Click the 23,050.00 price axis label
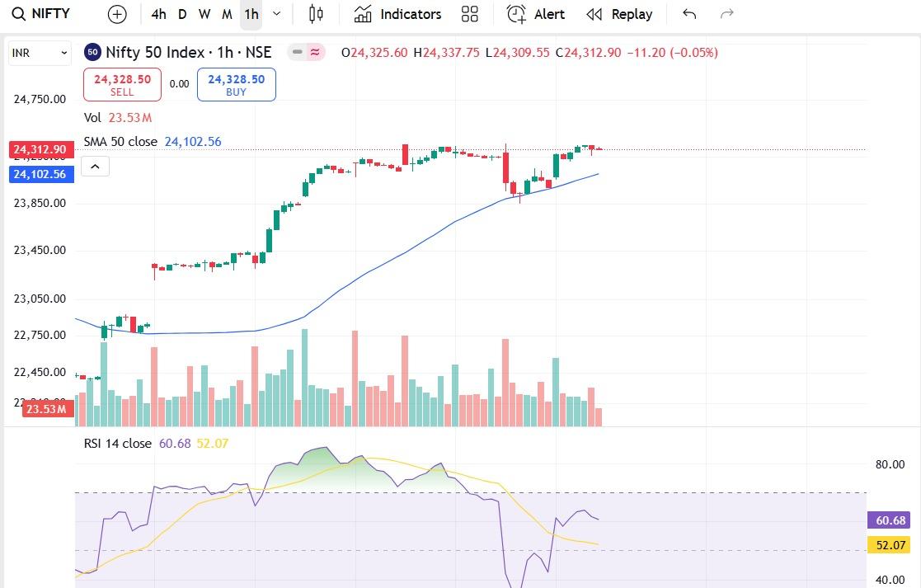 point(40,299)
